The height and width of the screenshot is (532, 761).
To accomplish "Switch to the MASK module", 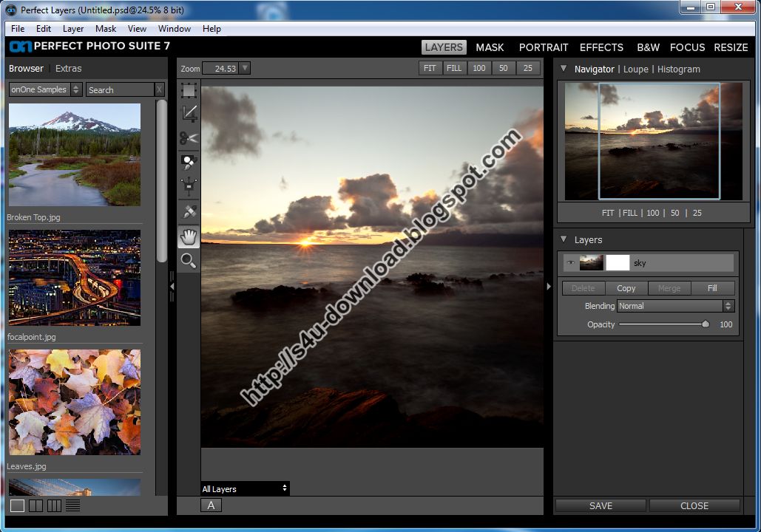I will [x=490, y=47].
